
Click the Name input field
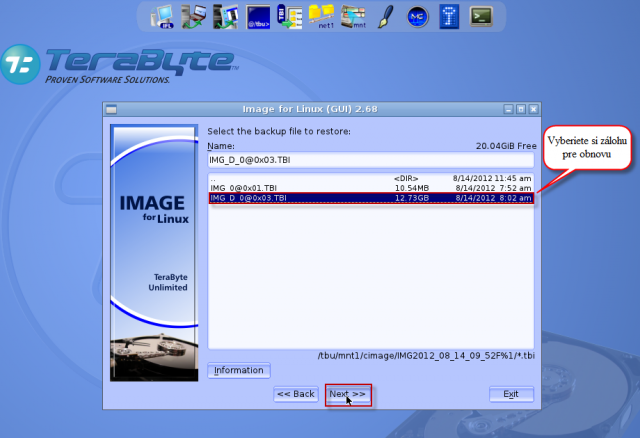(371, 160)
